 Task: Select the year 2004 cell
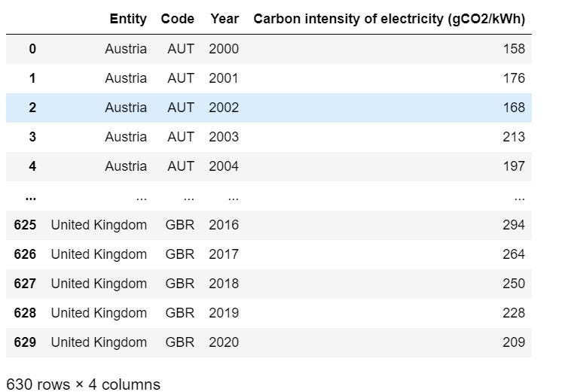224,166
